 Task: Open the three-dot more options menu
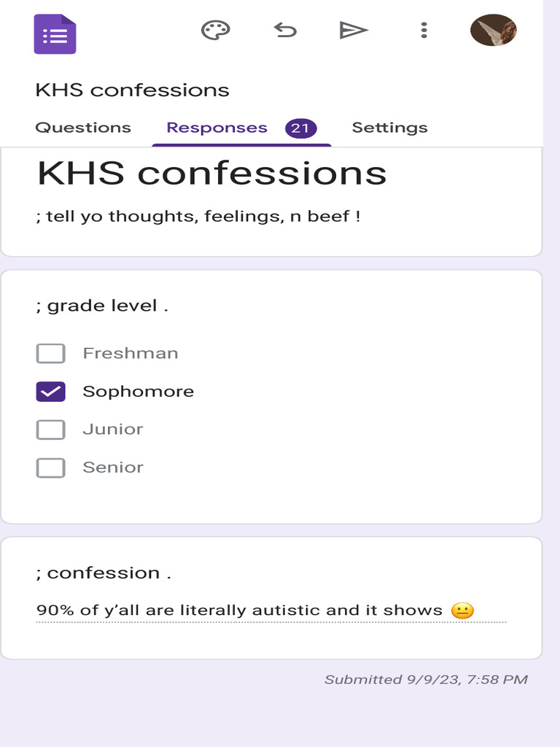(424, 30)
